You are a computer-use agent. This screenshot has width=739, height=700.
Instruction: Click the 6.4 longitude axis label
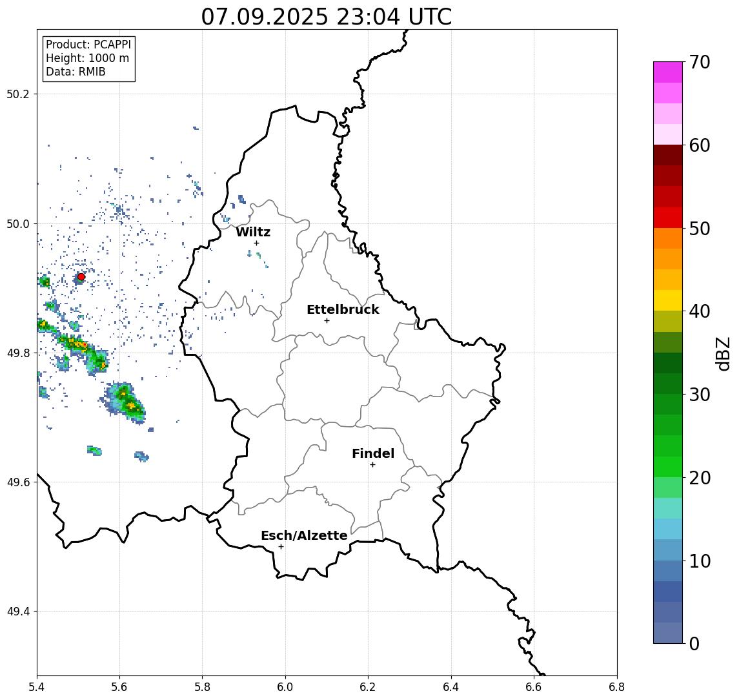coord(451,687)
